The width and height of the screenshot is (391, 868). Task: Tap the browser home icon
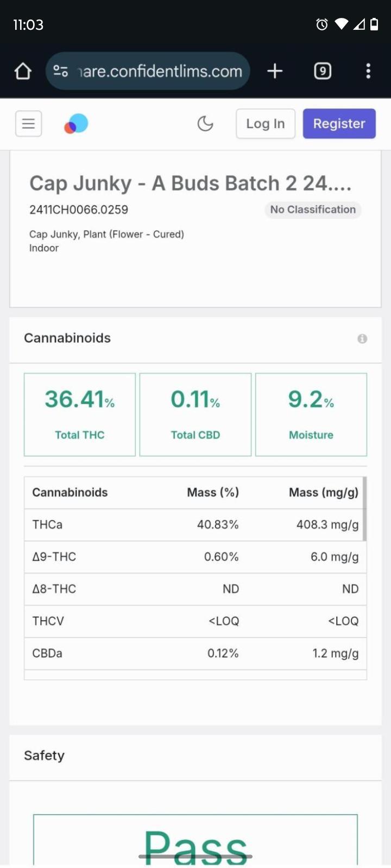point(23,71)
